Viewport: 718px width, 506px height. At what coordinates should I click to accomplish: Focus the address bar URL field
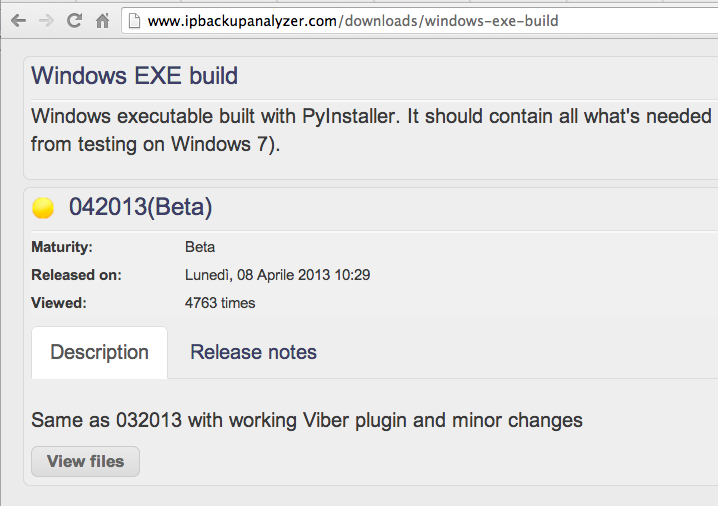click(x=400, y=20)
